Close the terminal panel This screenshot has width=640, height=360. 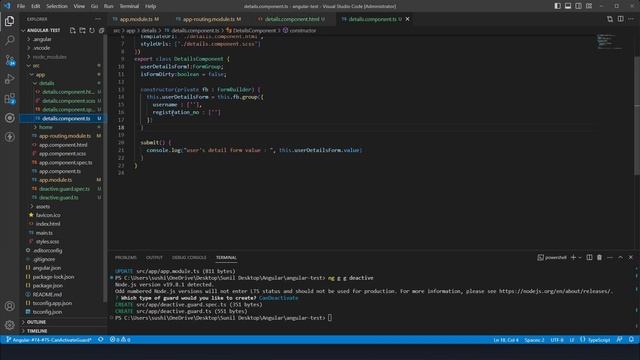pyautogui.click(x=631, y=257)
